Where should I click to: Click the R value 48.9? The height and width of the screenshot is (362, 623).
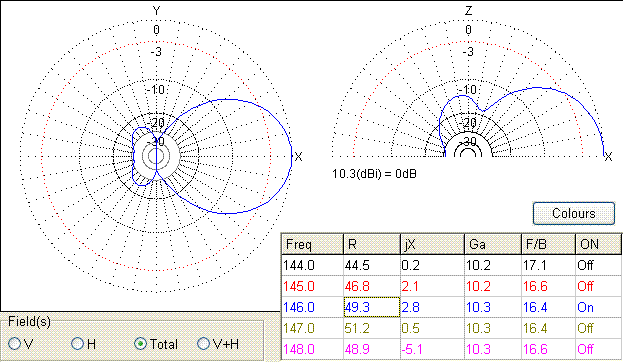(371, 349)
